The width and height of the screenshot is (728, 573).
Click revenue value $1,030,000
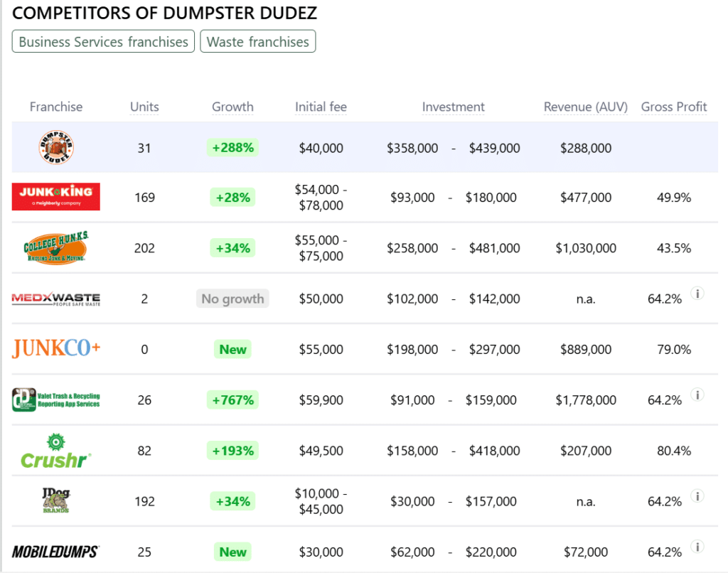tap(586, 248)
